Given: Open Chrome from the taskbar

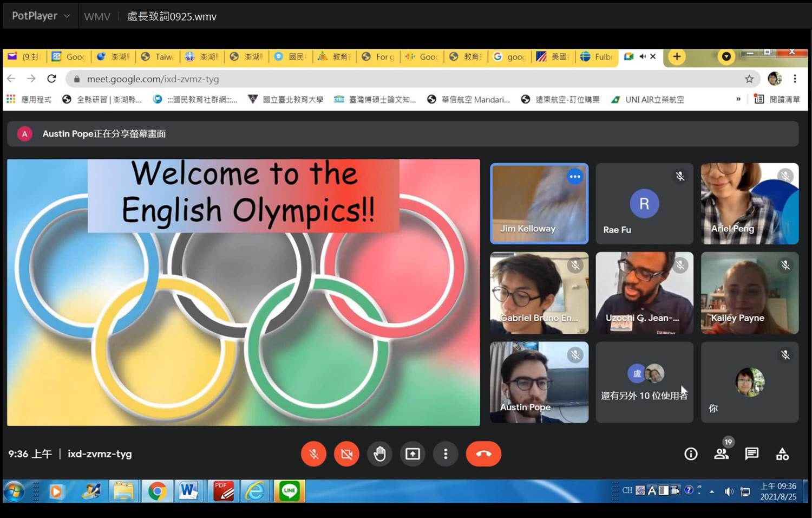Looking at the screenshot, I should pos(157,491).
